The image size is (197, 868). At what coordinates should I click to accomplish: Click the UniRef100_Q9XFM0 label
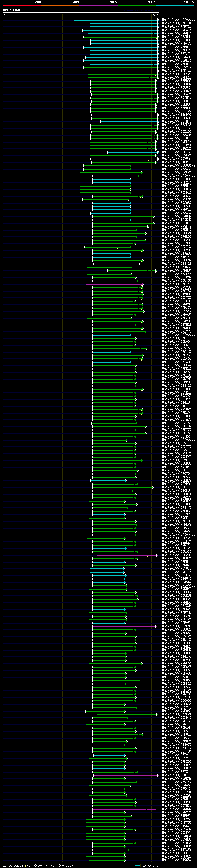[177, 199]
